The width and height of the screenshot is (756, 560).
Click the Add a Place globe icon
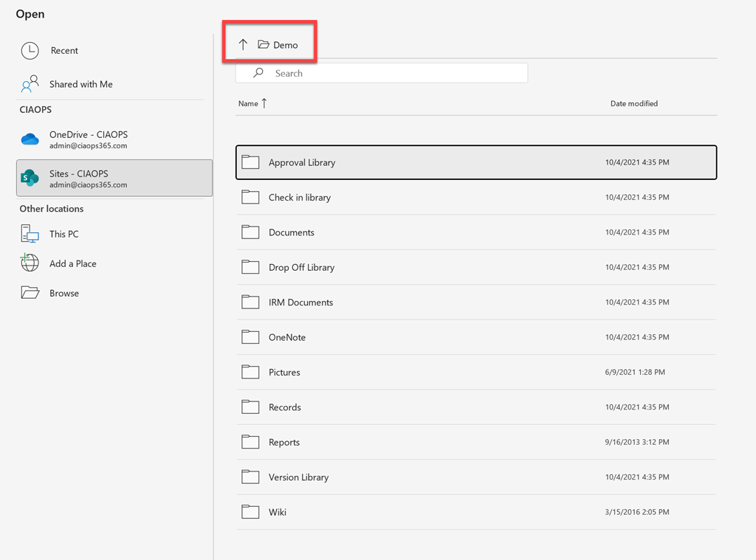(30, 263)
